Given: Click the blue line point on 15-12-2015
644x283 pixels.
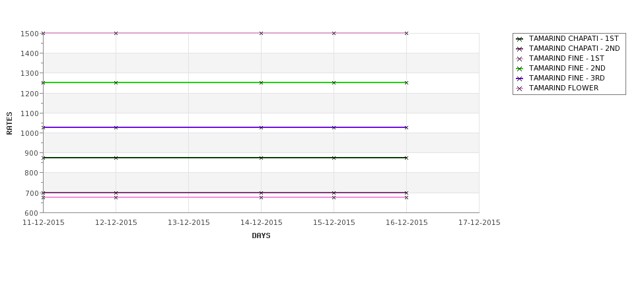Looking at the screenshot, I should [334, 127].
